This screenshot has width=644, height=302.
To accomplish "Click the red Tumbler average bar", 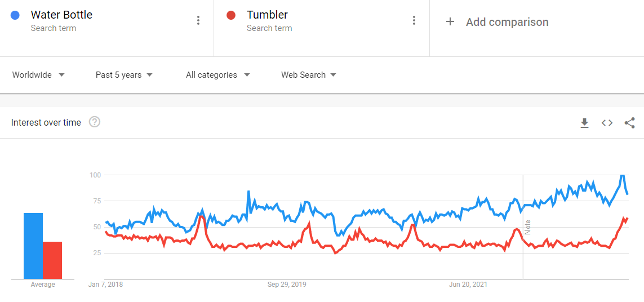I will 52,260.
